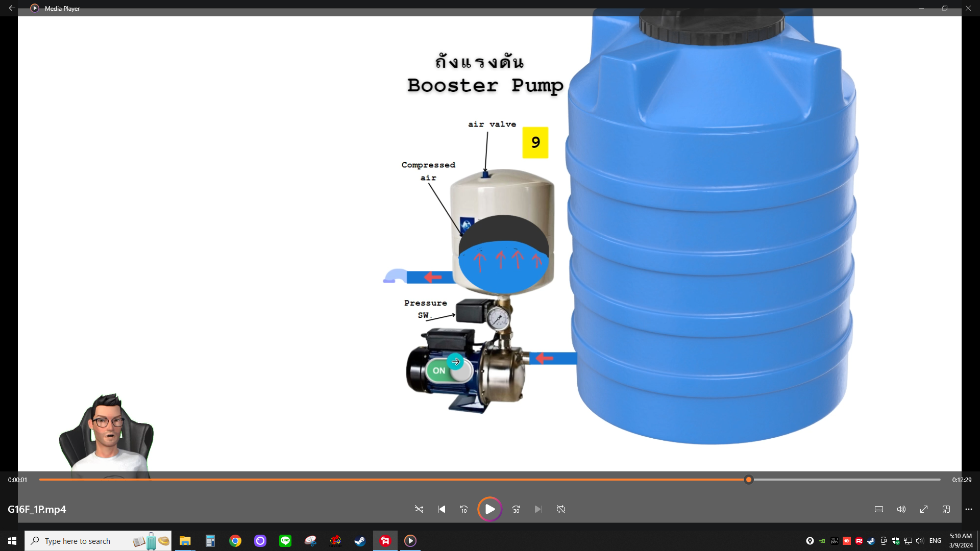Toggle shuffle mode
980x551 pixels.
tap(419, 509)
